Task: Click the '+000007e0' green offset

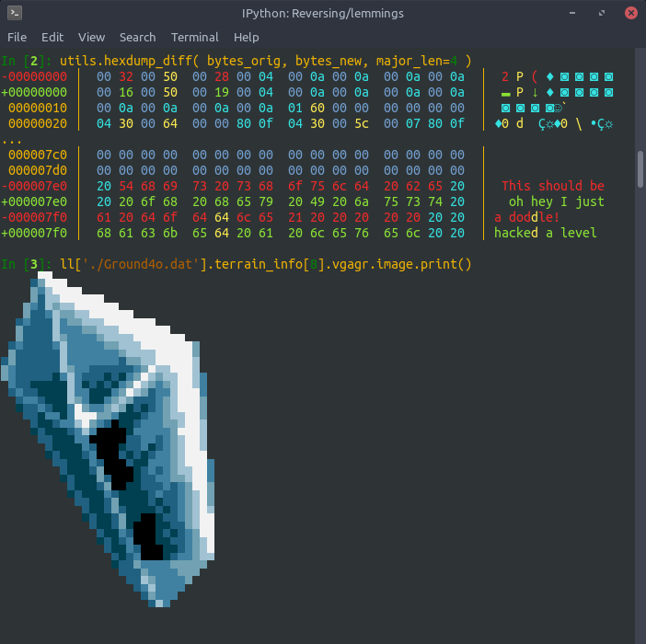Action: pyautogui.click(x=34, y=201)
